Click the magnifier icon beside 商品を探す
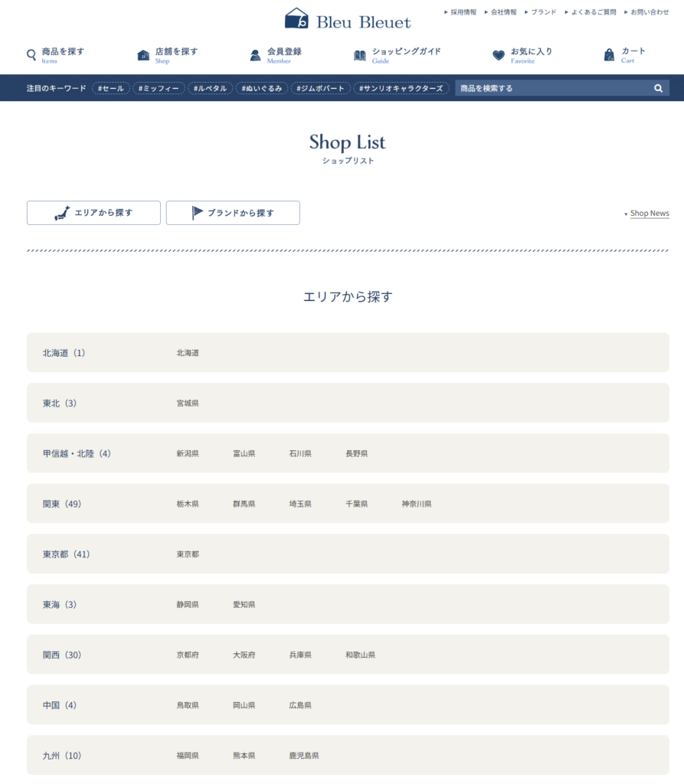The height and width of the screenshot is (784, 684). coord(31,55)
